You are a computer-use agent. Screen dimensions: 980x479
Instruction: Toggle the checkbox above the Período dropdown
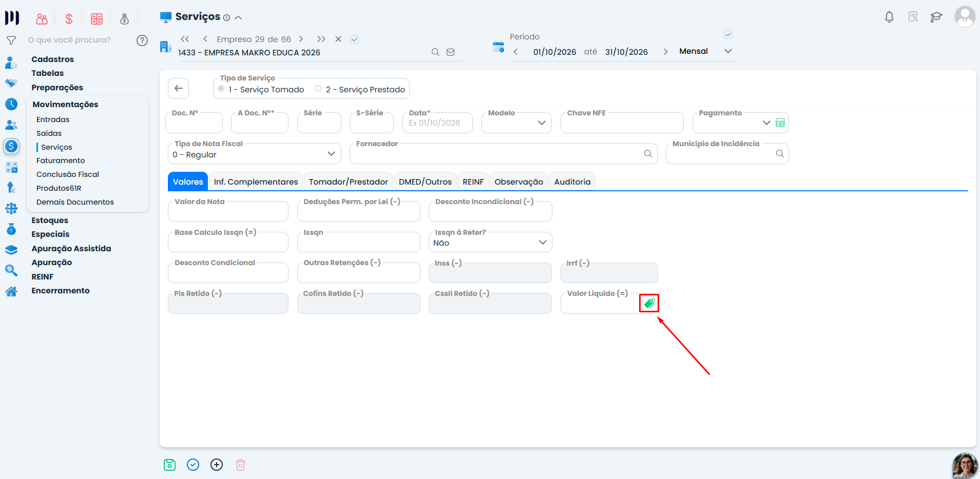(x=728, y=35)
